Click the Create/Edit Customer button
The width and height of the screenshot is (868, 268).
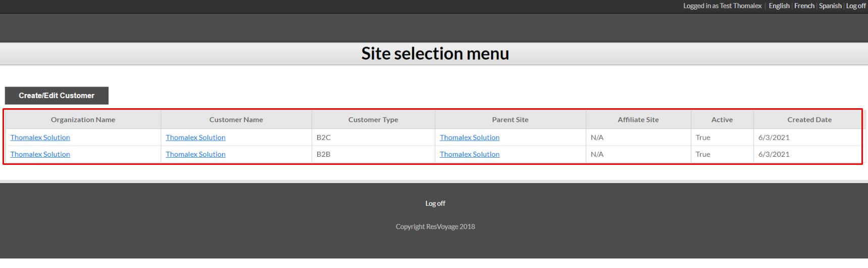(57, 96)
